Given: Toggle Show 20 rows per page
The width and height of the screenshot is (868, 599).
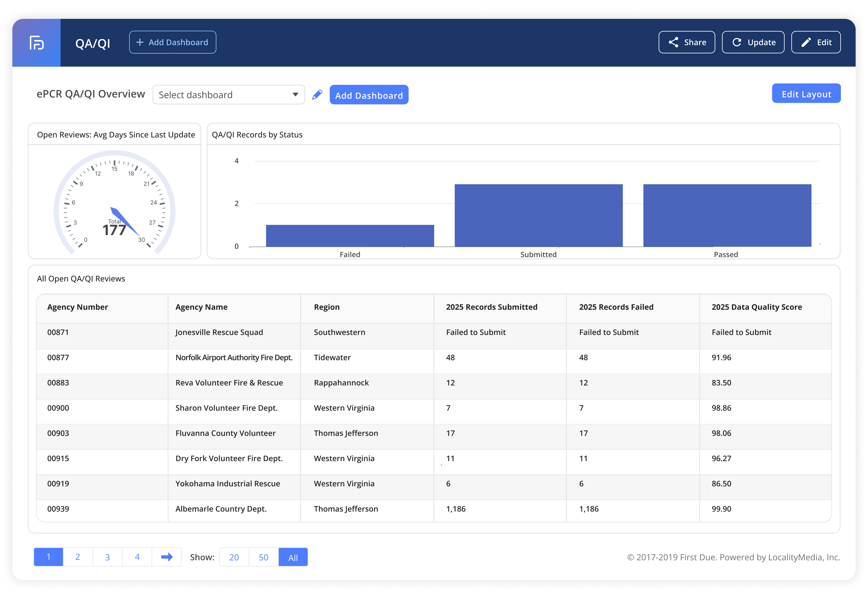Looking at the screenshot, I should [234, 557].
